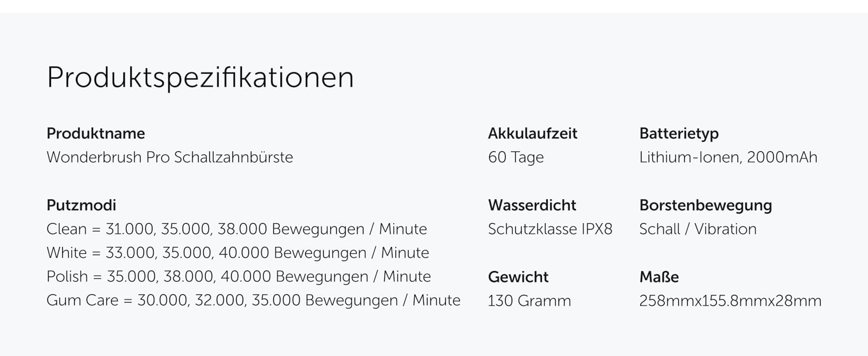Click Lithium-Ionen, 2000mAh value
The image size is (868, 356).
[728, 157]
